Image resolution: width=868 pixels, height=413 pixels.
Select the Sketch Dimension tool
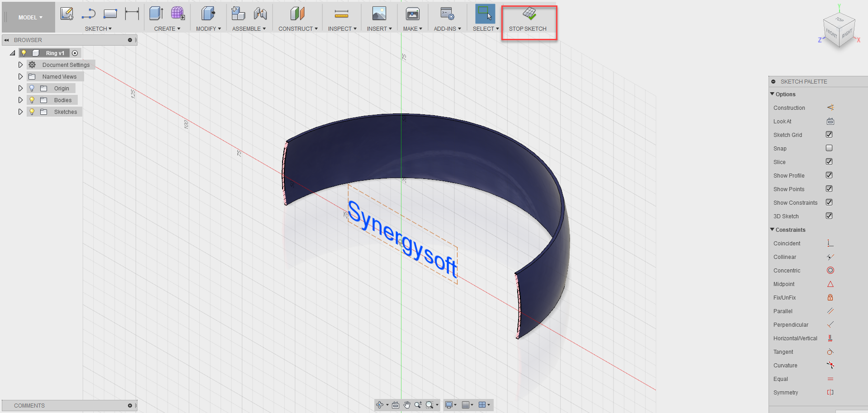pos(132,14)
